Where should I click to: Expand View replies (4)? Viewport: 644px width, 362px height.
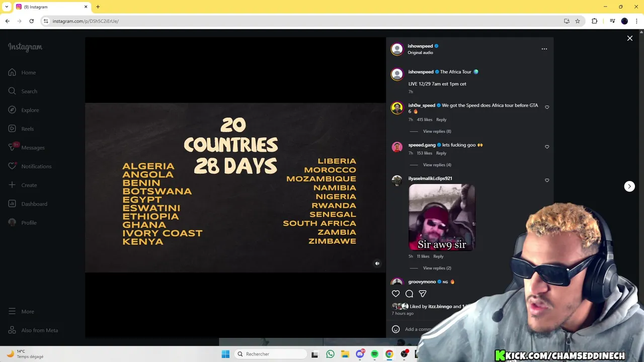point(437,165)
